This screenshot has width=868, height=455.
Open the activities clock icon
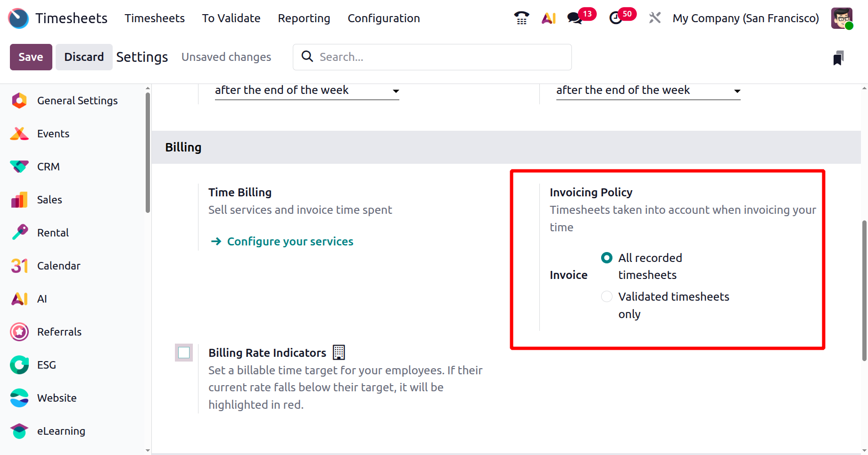(x=616, y=18)
